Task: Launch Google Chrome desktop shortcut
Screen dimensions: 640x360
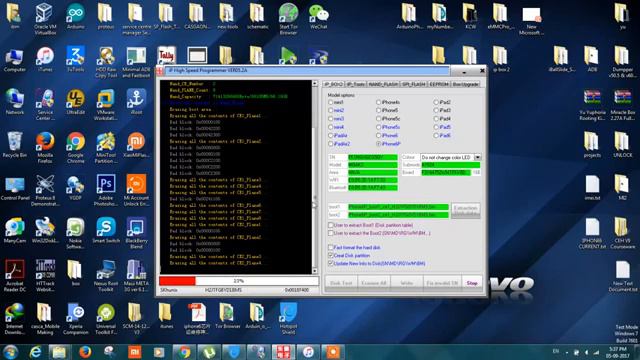Action: click(76, 147)
